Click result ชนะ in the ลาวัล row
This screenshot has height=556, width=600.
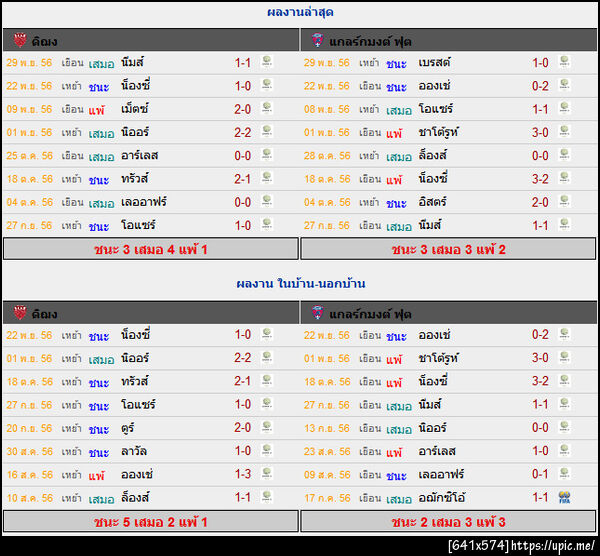pos(99,452)
